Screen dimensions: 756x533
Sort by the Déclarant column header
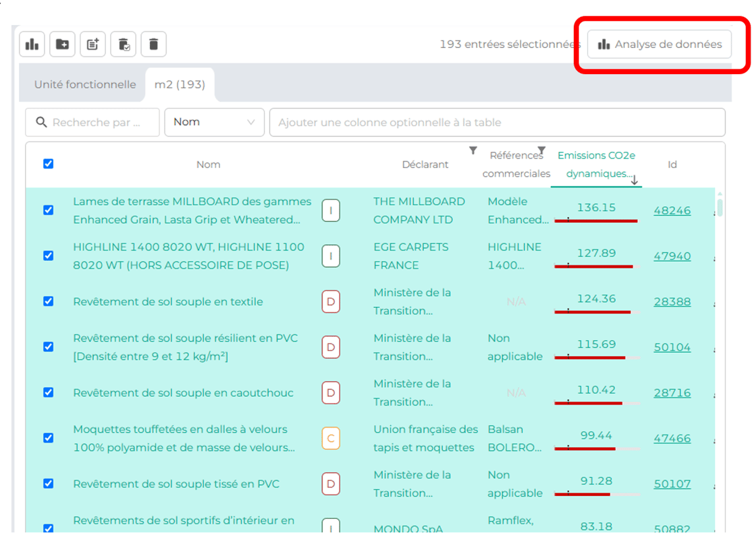point(425,165)
